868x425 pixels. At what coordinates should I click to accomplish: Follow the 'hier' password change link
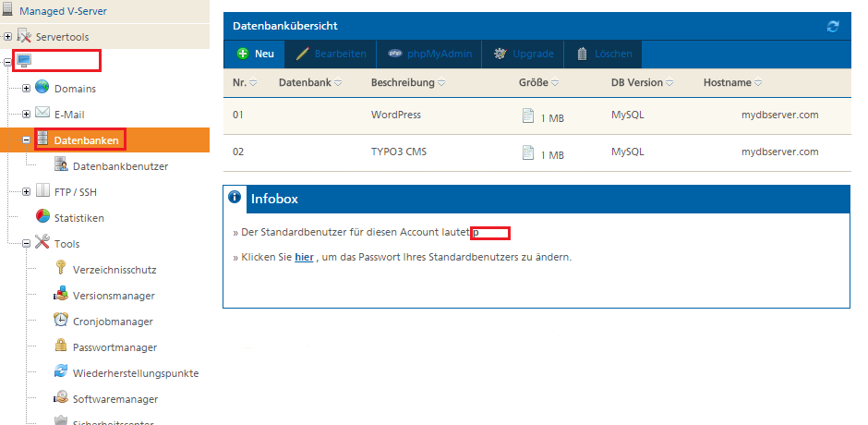point(304,257)
